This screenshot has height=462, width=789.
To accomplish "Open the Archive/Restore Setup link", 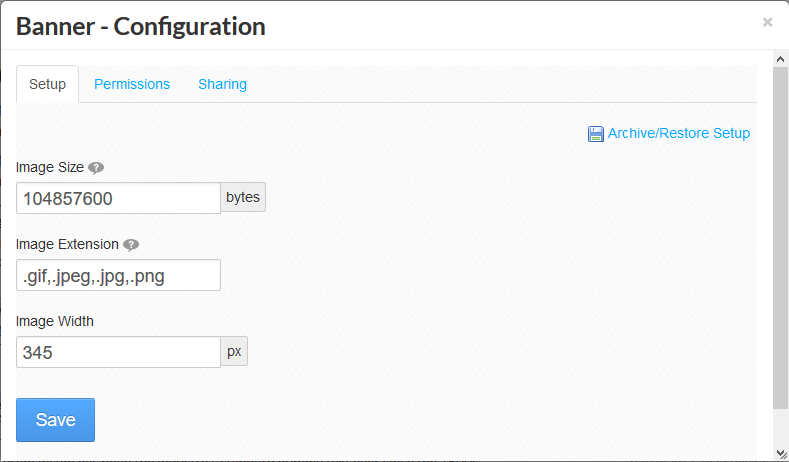I will [x=678, y=133].
